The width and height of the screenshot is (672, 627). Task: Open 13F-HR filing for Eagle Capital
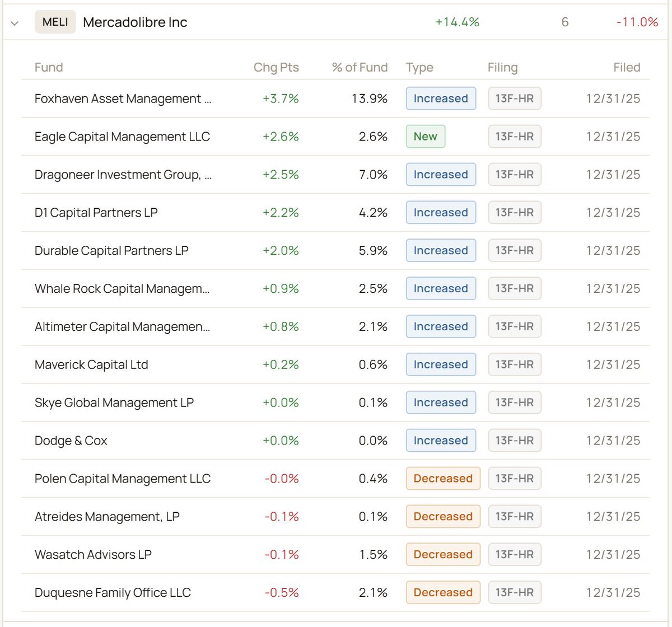click(x=515, y=137)
